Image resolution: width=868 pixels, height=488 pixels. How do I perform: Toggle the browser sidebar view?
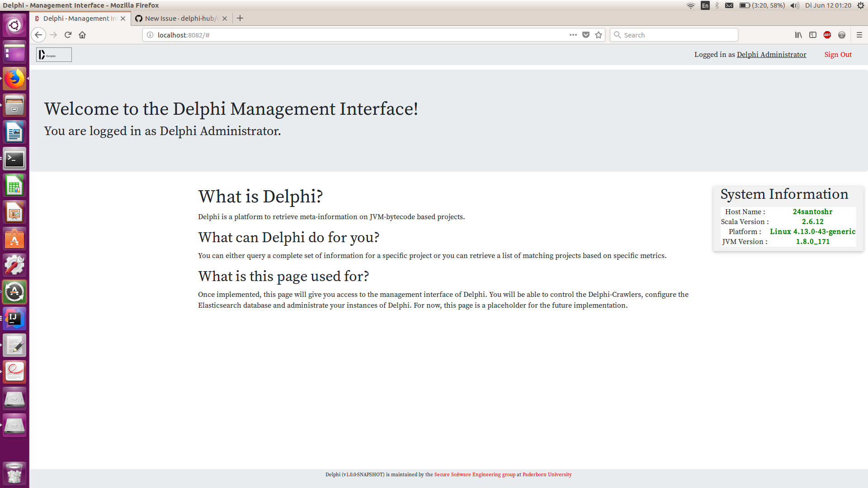pyautogui.click(x=812, y=35)
